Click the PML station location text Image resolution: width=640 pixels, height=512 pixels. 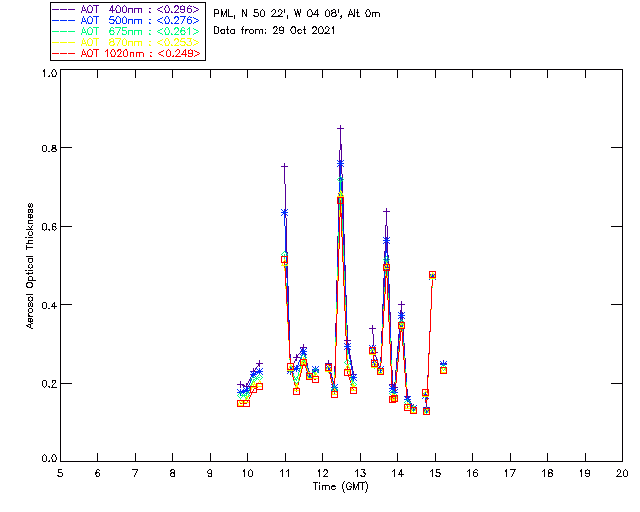point(297,14)
